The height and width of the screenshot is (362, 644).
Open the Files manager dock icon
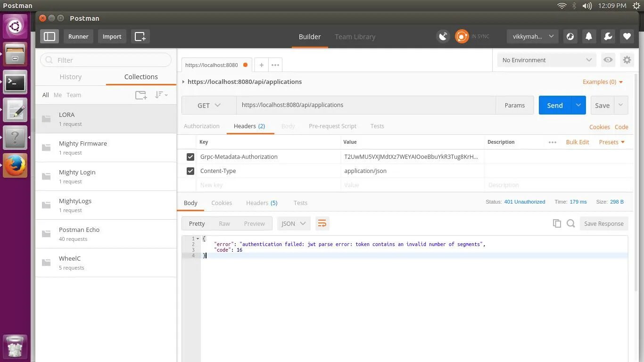pyautogui.click(x=15, y=54)
